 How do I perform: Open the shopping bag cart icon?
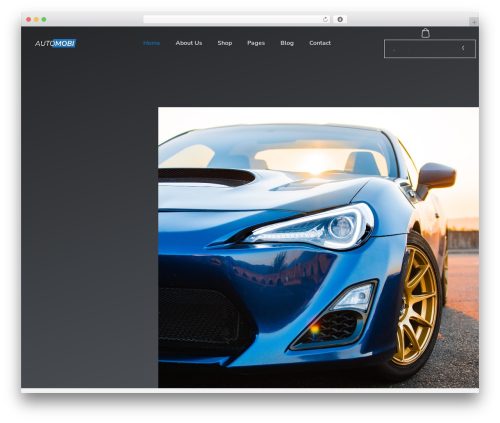[425, 33]
